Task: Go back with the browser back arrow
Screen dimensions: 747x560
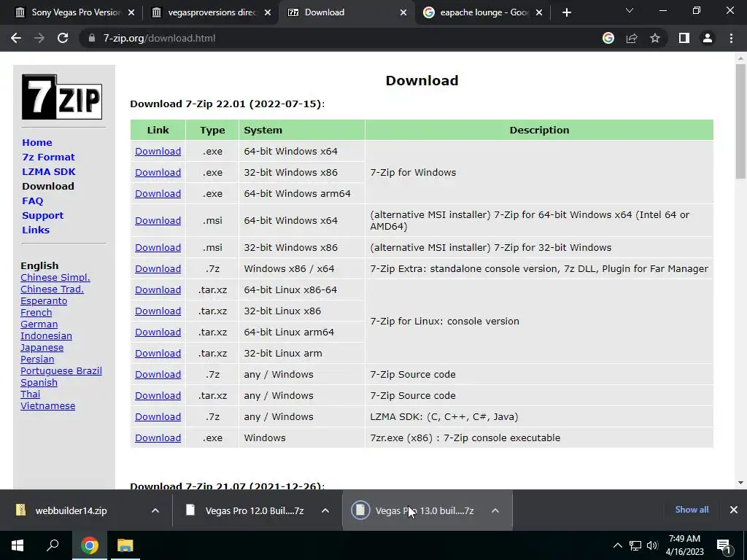Action: coord(16,38)
